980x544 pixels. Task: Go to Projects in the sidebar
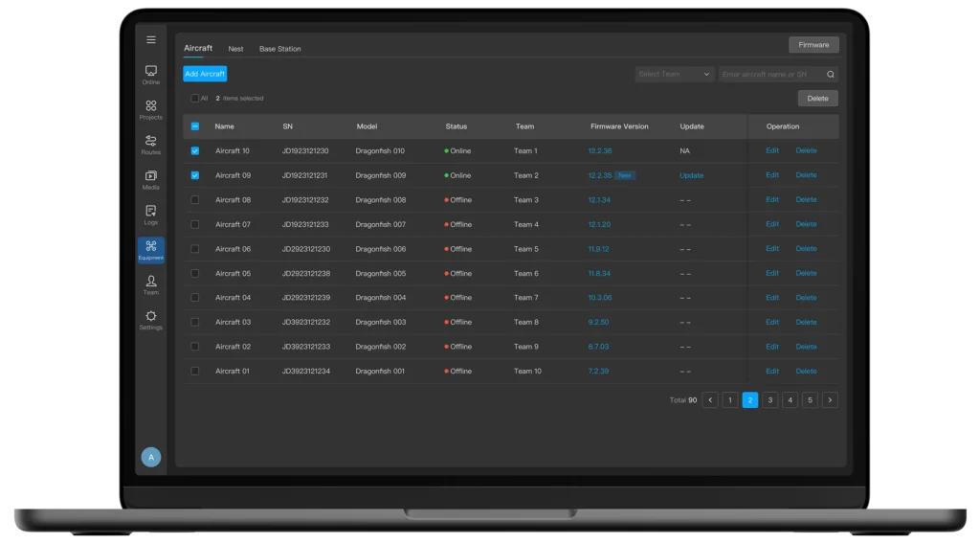150,109
